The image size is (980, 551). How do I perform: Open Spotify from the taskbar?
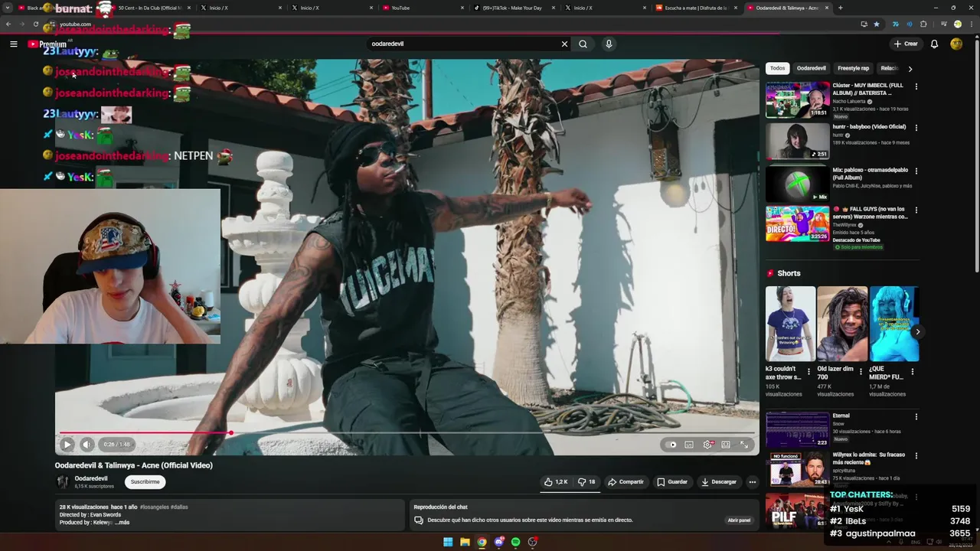pyautogui.click(x=515, y=542)
